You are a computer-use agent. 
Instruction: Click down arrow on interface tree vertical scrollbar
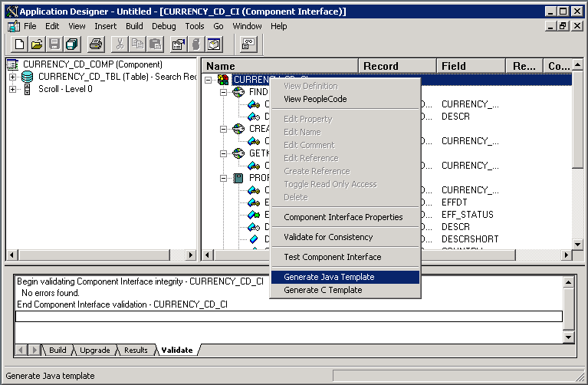pyautogui.click(x=577, y=245)
